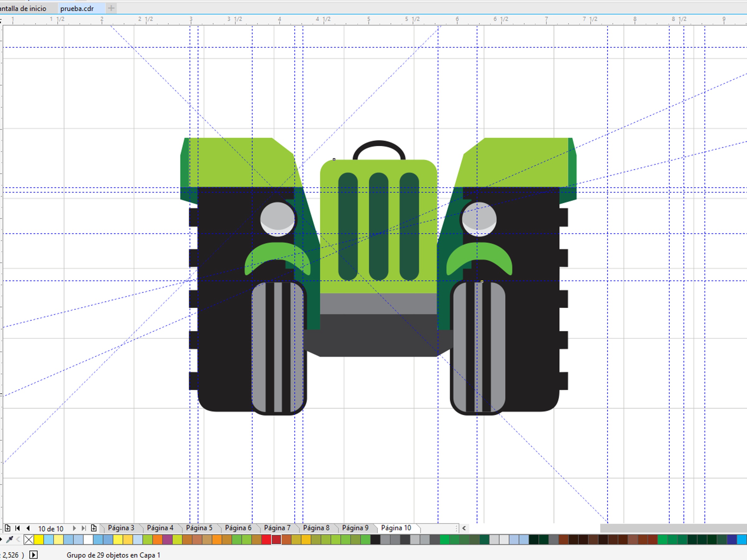Select the tractor's right headlight

tap(479, 219)
